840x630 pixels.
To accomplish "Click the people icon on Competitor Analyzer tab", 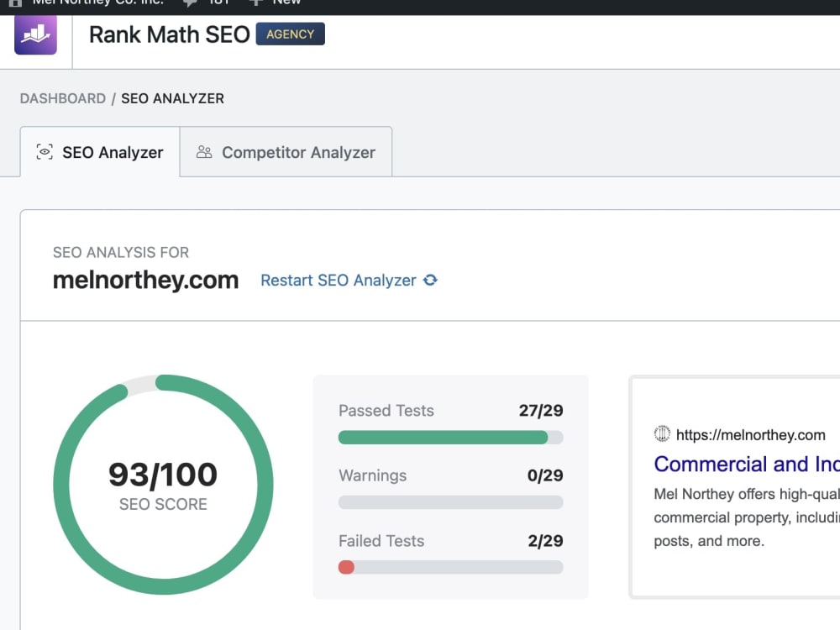I will (x=204, y=152).
